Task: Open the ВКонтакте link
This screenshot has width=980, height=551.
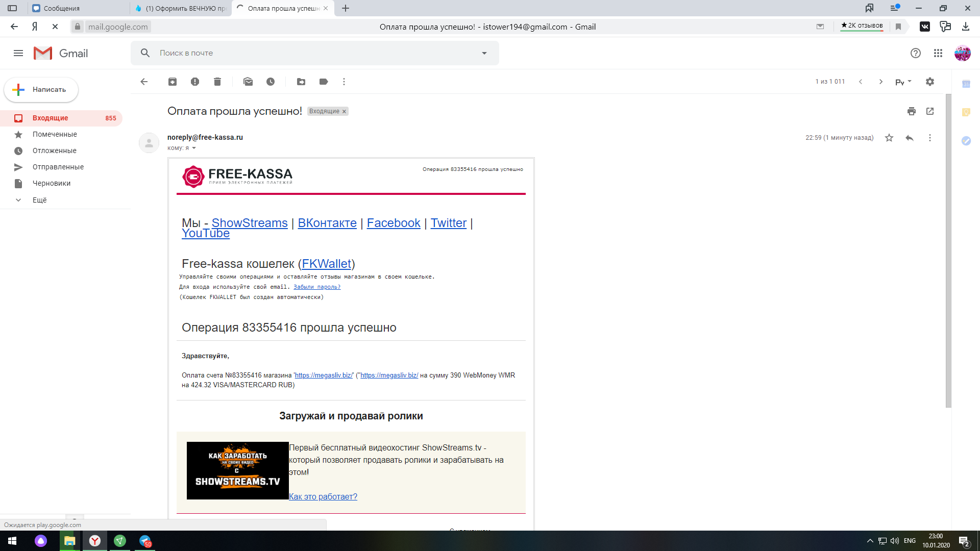Action: click(x=327, y=223)
